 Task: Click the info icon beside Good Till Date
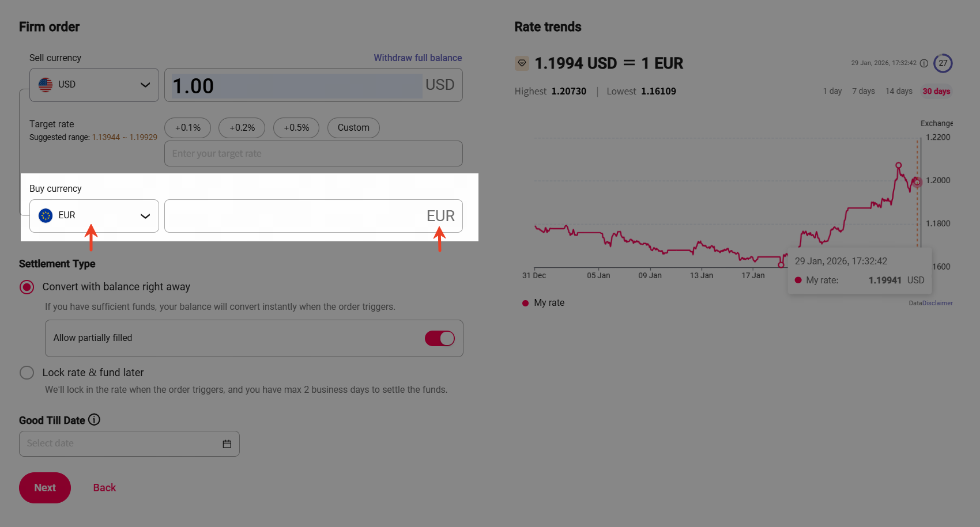pyautogui.click(x=94, y=420)
